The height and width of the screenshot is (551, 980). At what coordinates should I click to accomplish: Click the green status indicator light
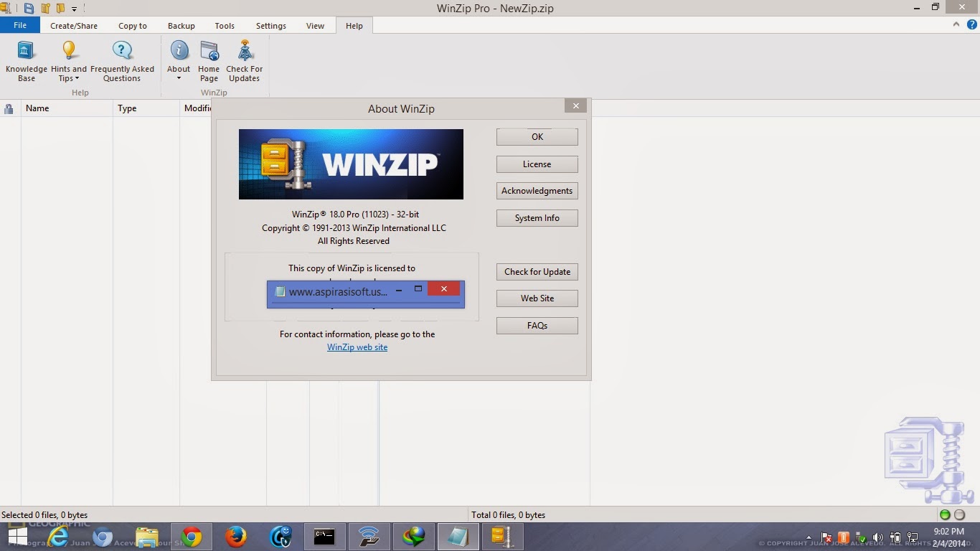[x=945, y=514]
